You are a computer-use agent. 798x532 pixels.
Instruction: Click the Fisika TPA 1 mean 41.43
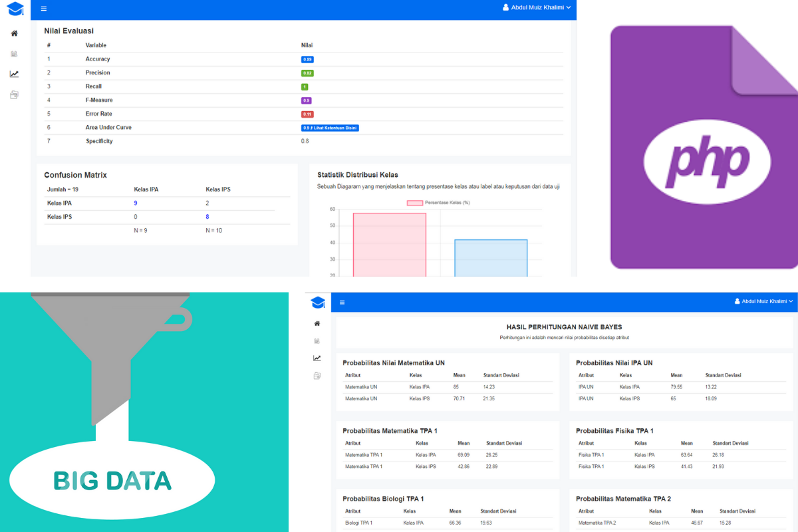tap(688, 466)
